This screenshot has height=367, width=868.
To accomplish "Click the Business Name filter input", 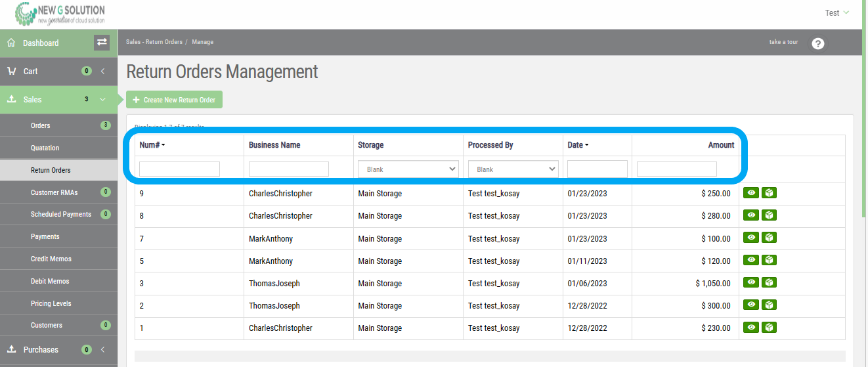I will 288,169.
